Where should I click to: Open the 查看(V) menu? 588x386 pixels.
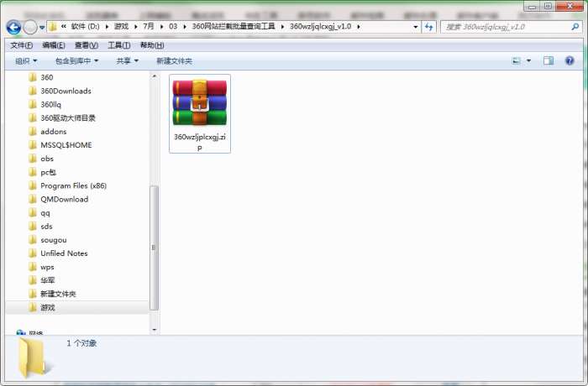click(87, 45)
